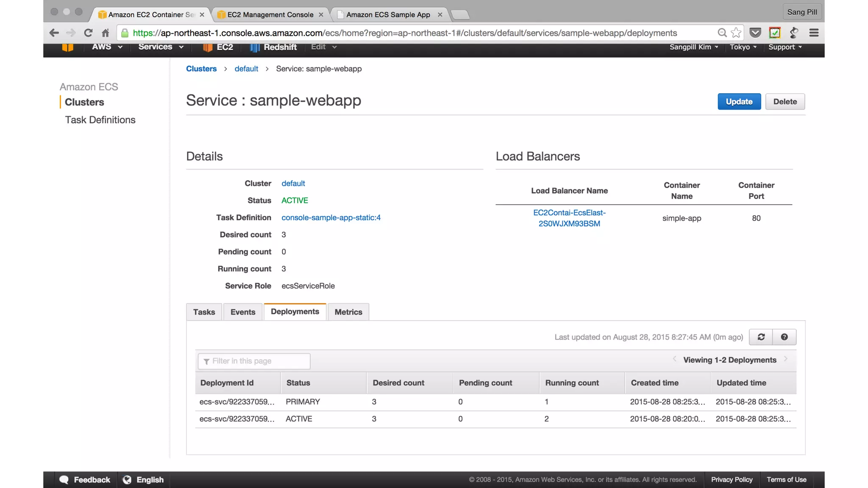The width and height of the screenshot is (868, 488).
Task: Refresh the deployments list
Action: click(761, 337)
